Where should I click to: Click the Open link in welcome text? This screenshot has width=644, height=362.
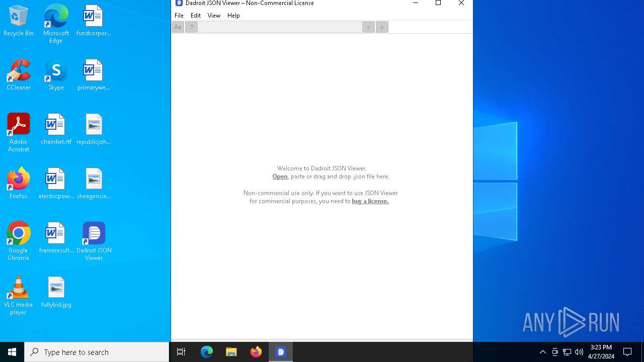(280, 176)
